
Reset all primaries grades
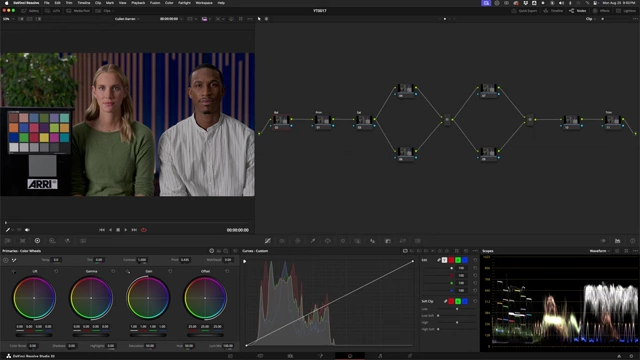(235, 251)
